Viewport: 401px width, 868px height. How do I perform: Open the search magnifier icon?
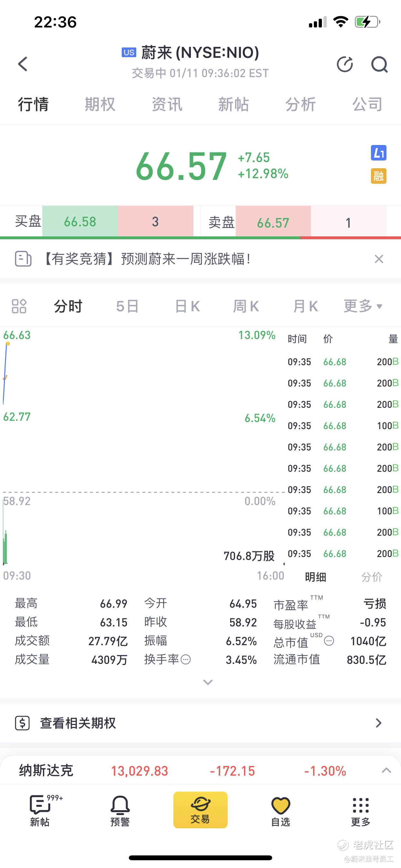(x=379, y=64)
